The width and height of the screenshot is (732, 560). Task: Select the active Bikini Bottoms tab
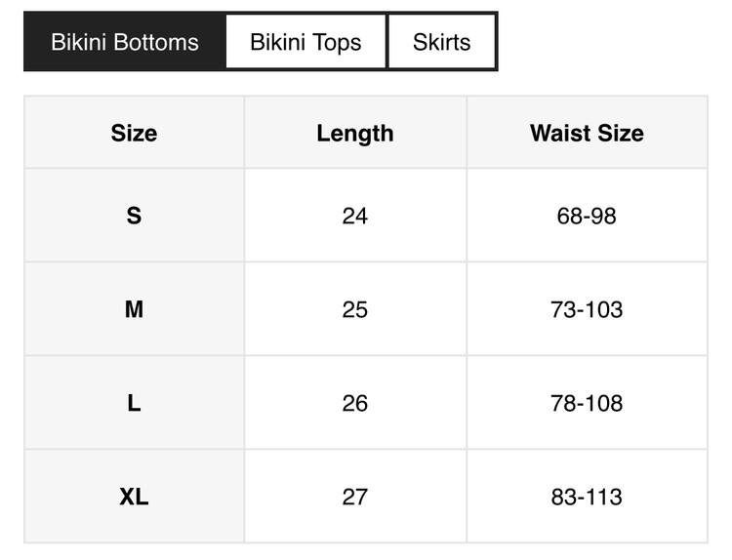coord(125,42)
